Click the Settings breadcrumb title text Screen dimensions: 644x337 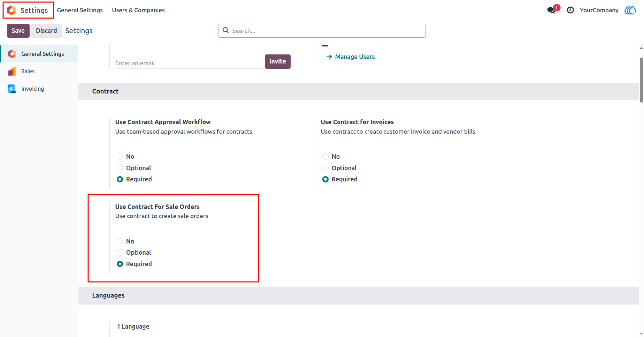click(x=79, y=31)
